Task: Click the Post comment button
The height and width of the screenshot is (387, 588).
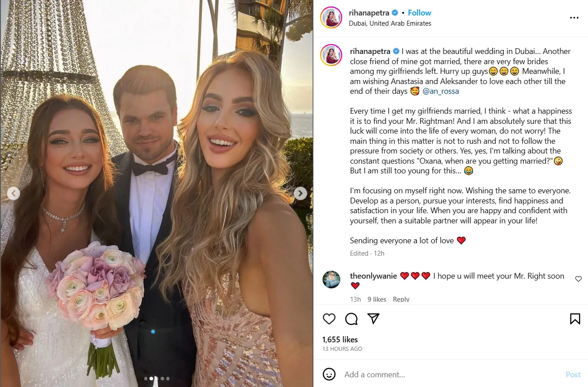Action: pyautogui.click(x=573, y=375)
